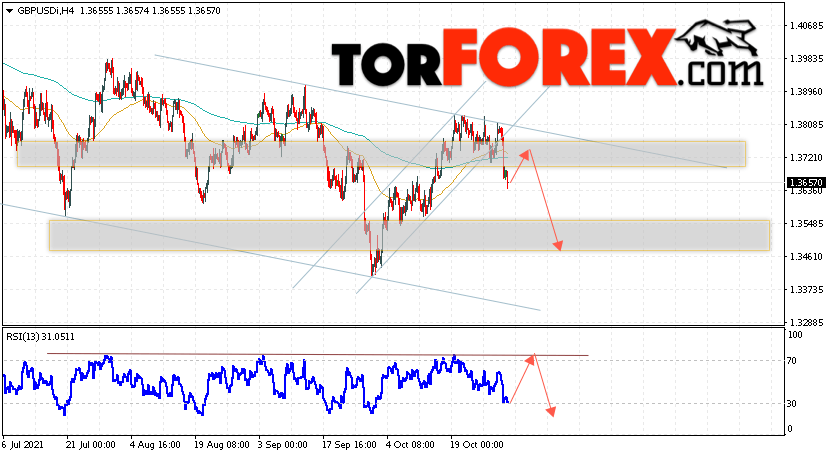Select the lower gray support zone rectangle
This screenshot has width=830, height=456.
tap(409, 235)
